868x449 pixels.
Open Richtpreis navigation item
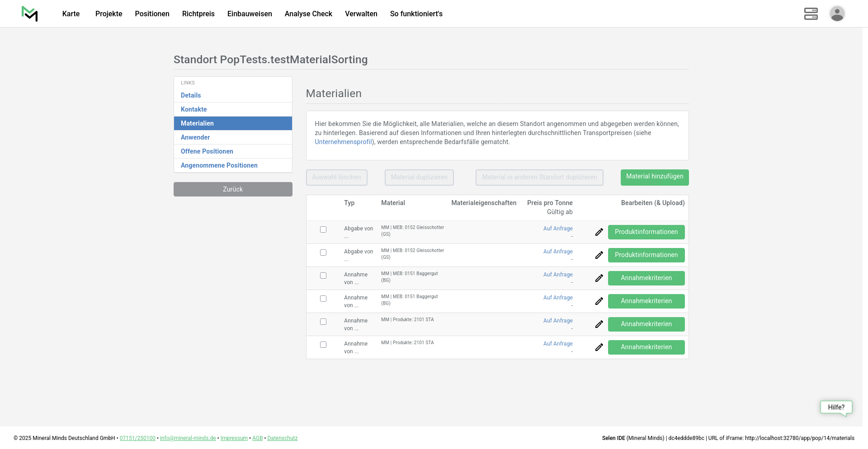(x=198, y=14)
